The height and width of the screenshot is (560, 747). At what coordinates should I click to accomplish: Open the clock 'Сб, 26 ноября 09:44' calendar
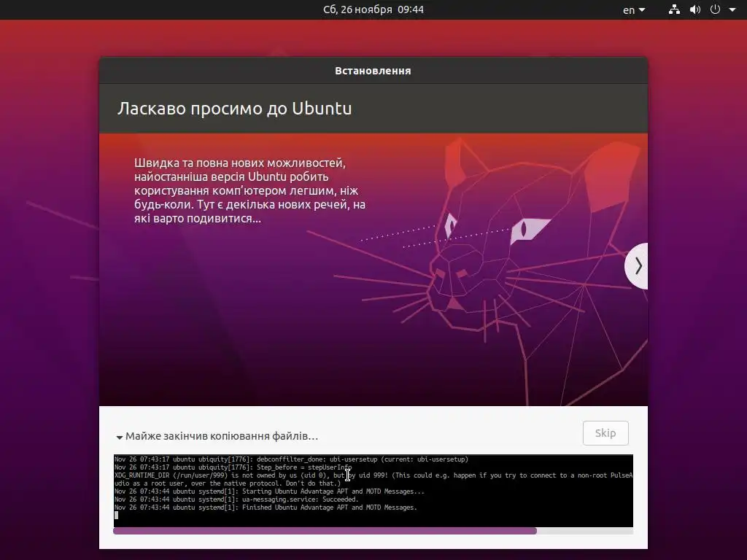click(373, 9)
